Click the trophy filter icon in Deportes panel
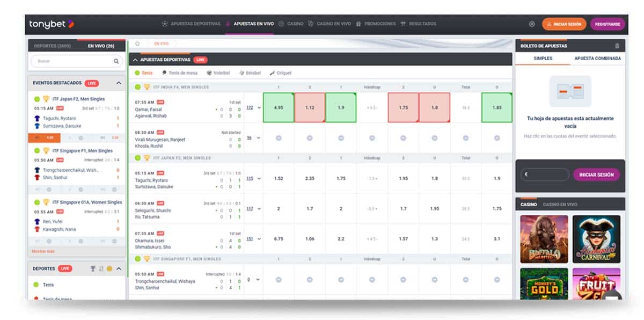This screenshot has width=644, height=320. 93,268
